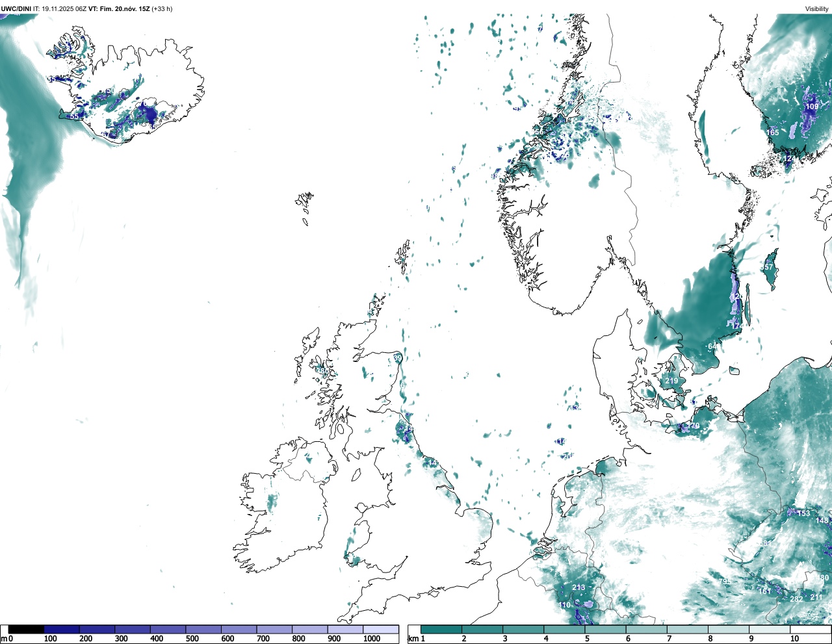Click the '110' value near the bottom edge
Screen dimensions: 832x644
point(565,605)
